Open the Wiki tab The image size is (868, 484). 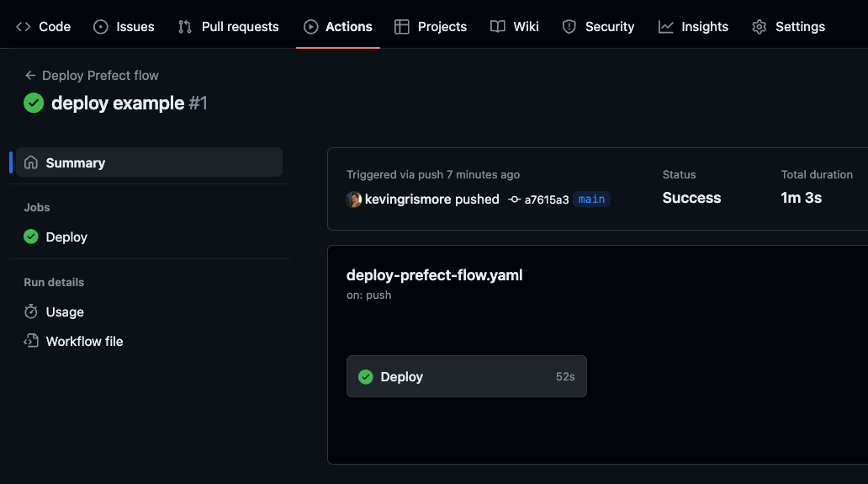(514, 27)
